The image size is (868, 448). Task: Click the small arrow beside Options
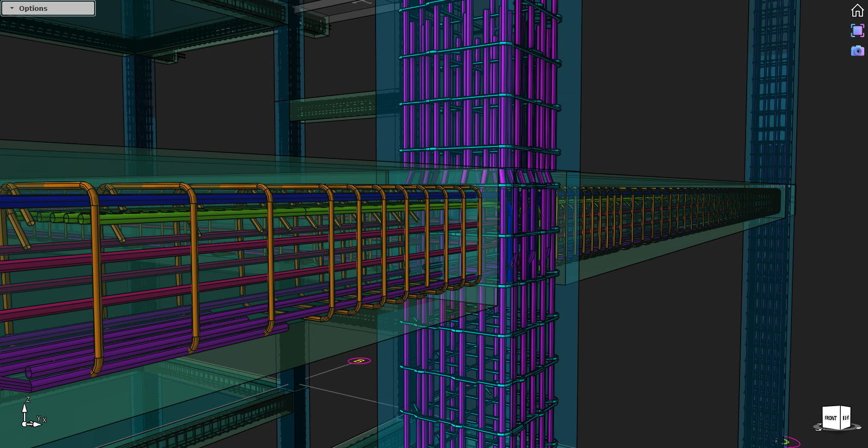tap(12, 8)
